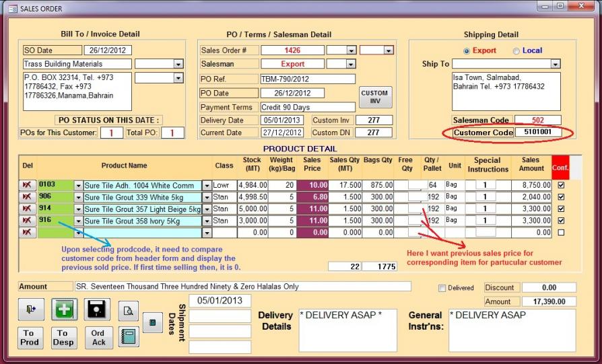Image resolution: width=602 pixels, height=364 pixels.
Task: Uncheck Conf. box for 8,750.00 row
Action: (x=561, y=185)
